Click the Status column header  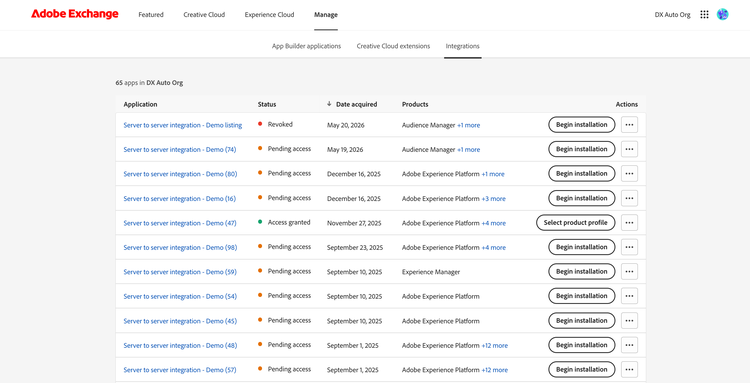pyautogui.click(x=267, y=104)
